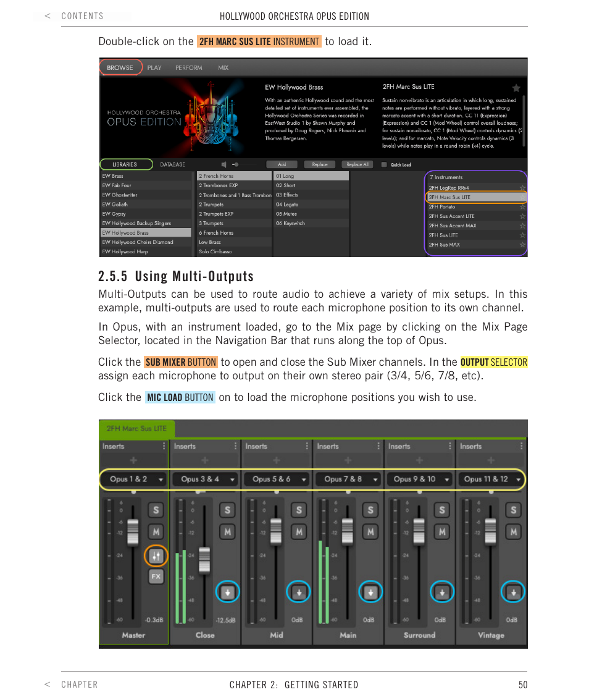The height and width of the screenshot is (700, 589).
Task: Star the 2FH Portato instrument
Action: pos(522,207)
